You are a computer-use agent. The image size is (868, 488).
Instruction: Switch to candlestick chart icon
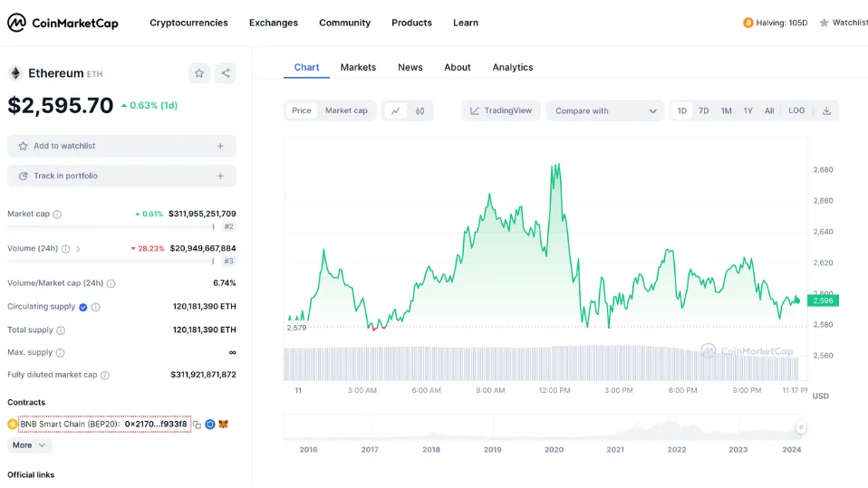coord(420,110)
